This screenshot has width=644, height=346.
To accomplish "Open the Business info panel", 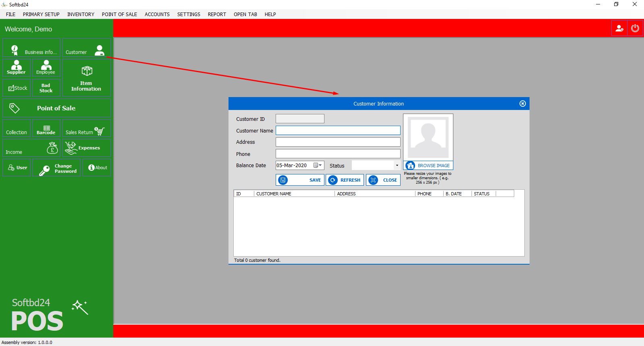I will click(31, 48).
